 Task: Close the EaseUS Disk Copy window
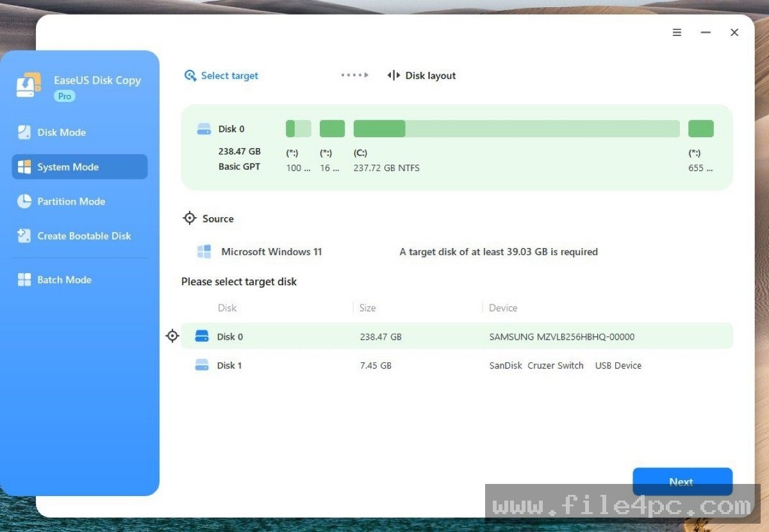click(734, 33)
